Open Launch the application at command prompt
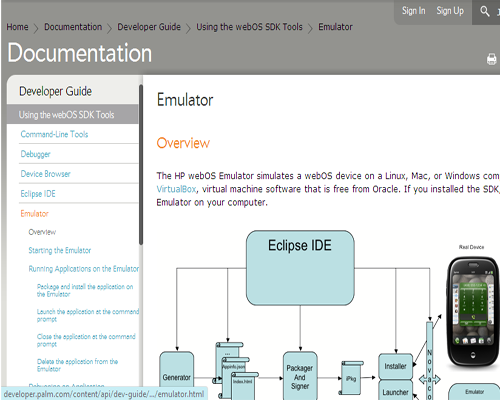 coord(88,315)
